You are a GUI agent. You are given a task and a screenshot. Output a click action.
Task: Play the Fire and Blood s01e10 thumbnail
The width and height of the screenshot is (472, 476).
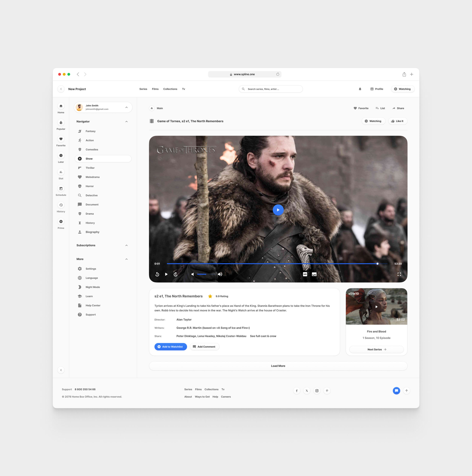(376, 307)
